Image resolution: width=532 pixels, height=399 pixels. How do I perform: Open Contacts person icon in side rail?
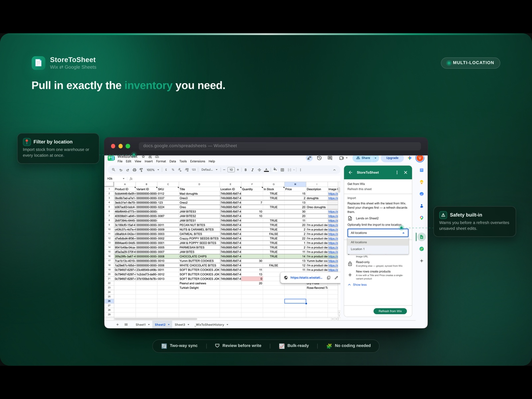[422, 206]
